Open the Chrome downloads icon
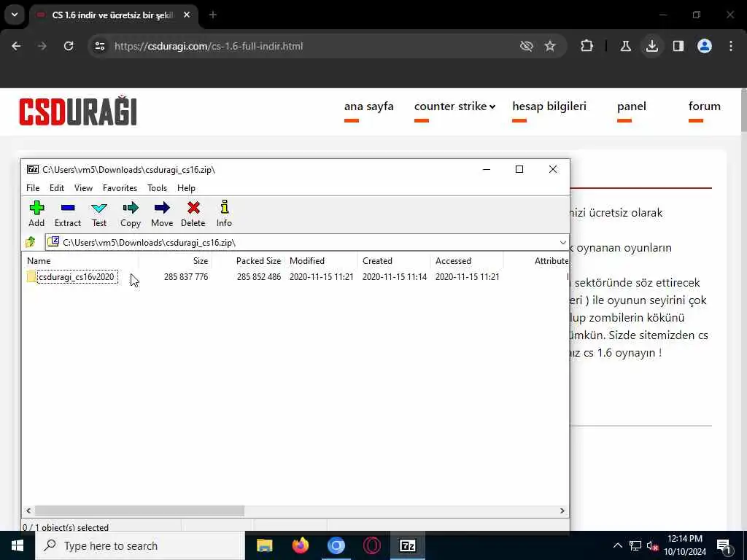Image resolution: width=747 pixels, height=560 pixels. tap(651, 46)
